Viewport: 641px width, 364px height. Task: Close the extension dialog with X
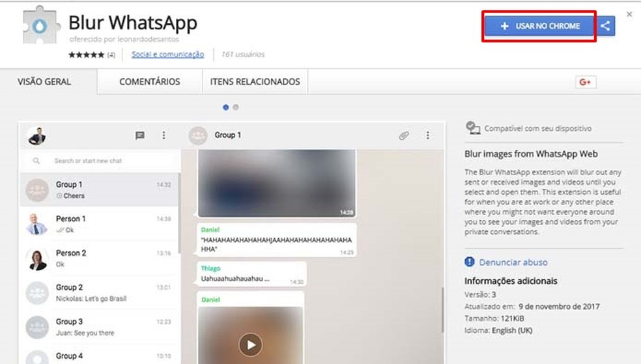[629, 14]
